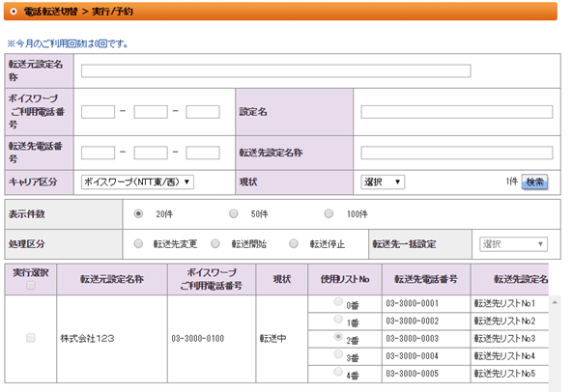Click the 03-3000-0005 destination number
The height and width of the screenshot is (392, 572).
(413, 374)
